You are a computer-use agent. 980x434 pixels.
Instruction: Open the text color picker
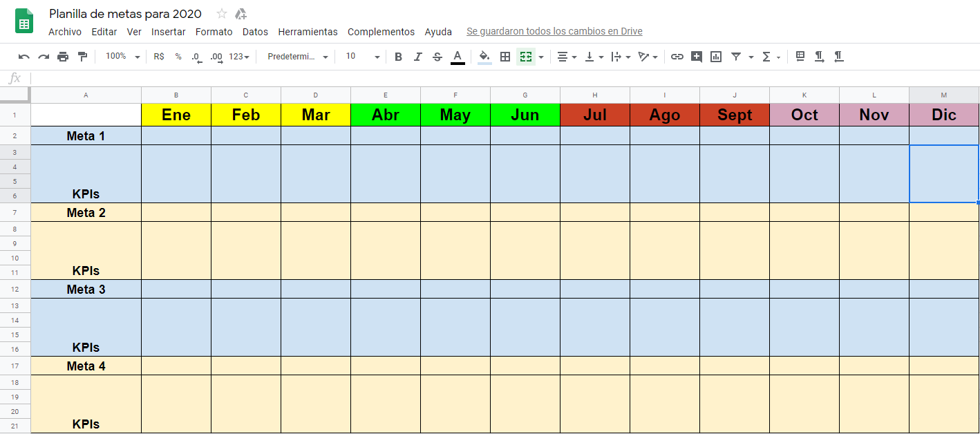coord(458,57)
